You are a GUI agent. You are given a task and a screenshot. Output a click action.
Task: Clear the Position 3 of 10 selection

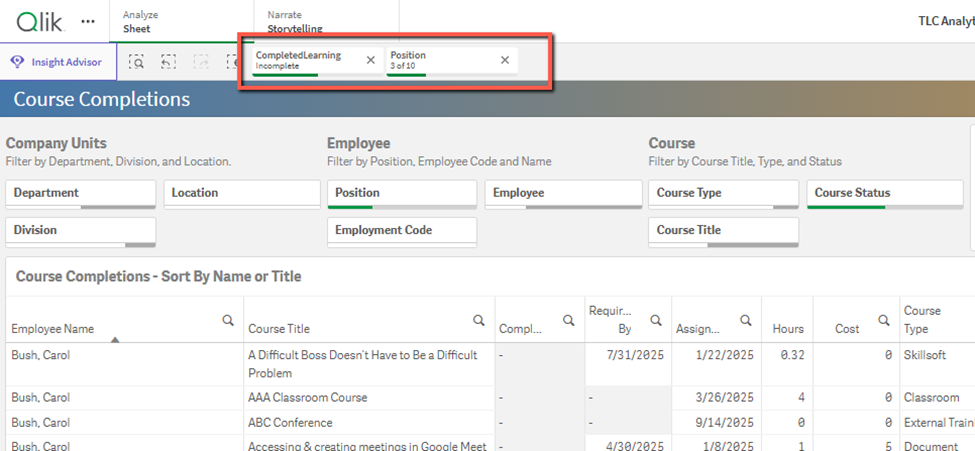point(505,60)
